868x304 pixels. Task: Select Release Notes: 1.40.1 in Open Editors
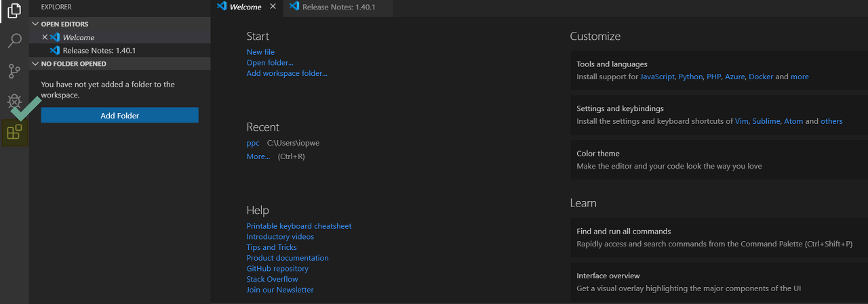point(119,50)
